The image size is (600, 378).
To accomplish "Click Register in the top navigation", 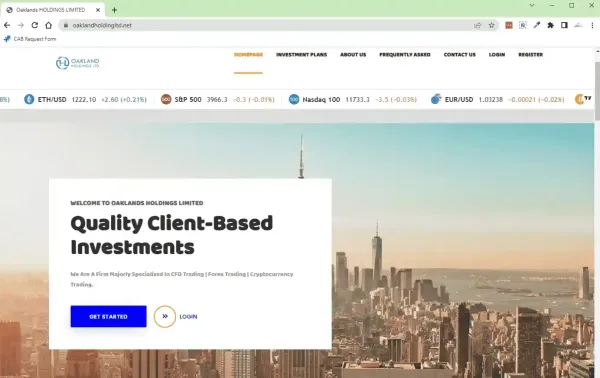I will [x=530, y=55].
